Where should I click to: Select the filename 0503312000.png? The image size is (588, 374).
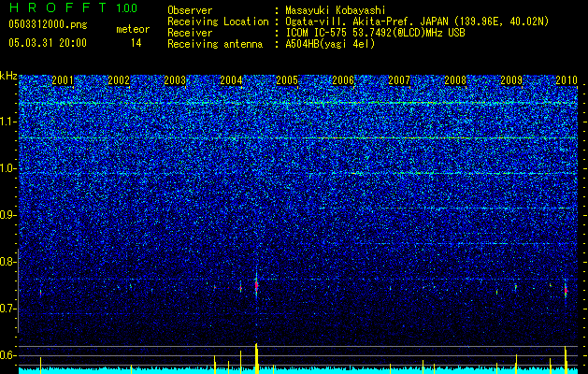(48, 25)
